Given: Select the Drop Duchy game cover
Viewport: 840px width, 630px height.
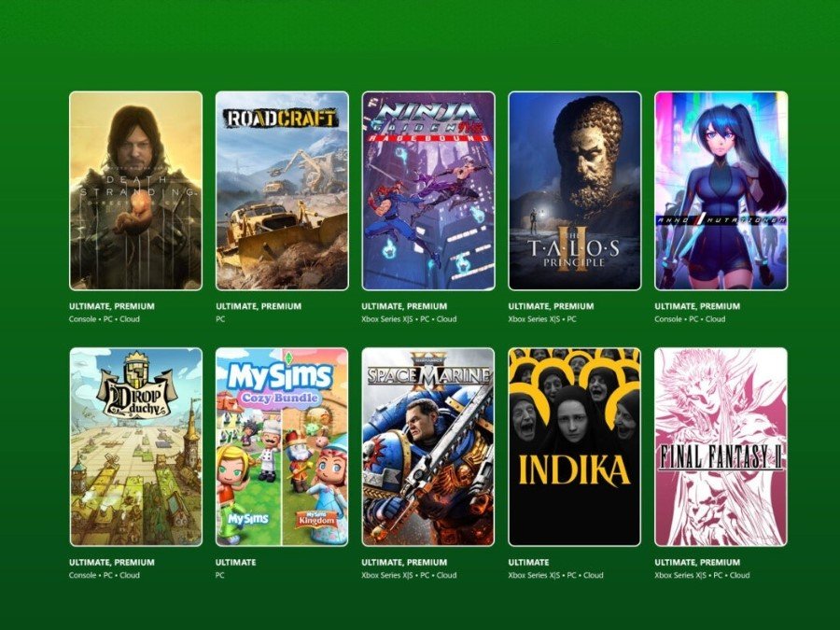Looking at the screenshot, I should click(136, 447).
